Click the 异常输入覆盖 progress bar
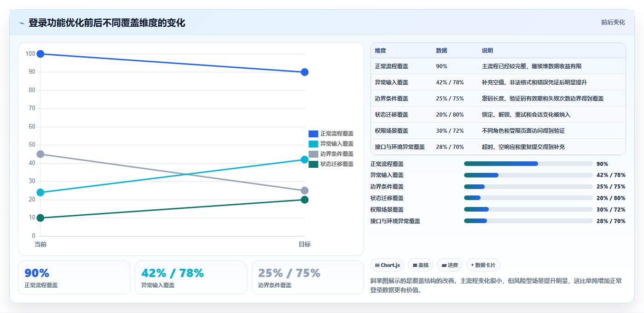The width and height of the screenshot is (644, 313). click(x=528, y=175)
